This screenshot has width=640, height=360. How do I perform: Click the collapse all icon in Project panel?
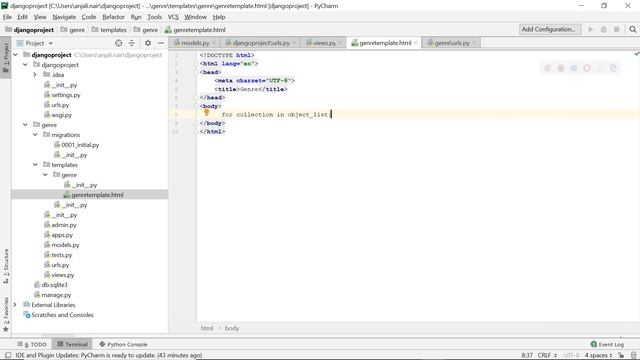131,43
